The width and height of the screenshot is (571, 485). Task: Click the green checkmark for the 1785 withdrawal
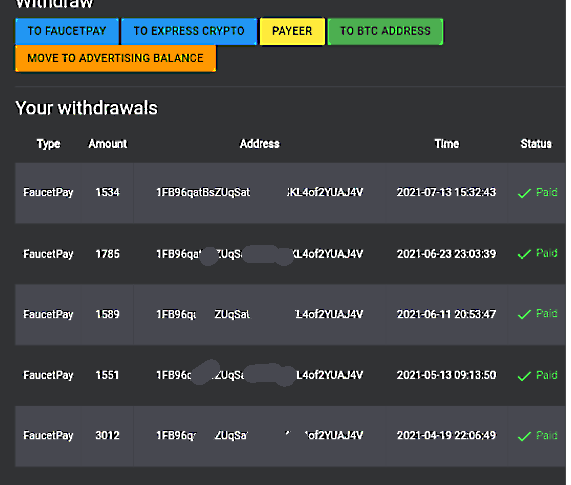coord(524,254)
